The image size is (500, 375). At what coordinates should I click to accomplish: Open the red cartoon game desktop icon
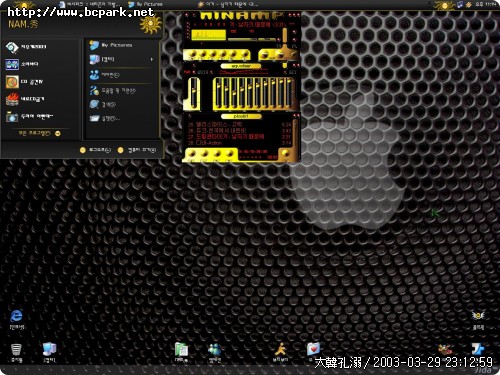click(x=445, y=349)
